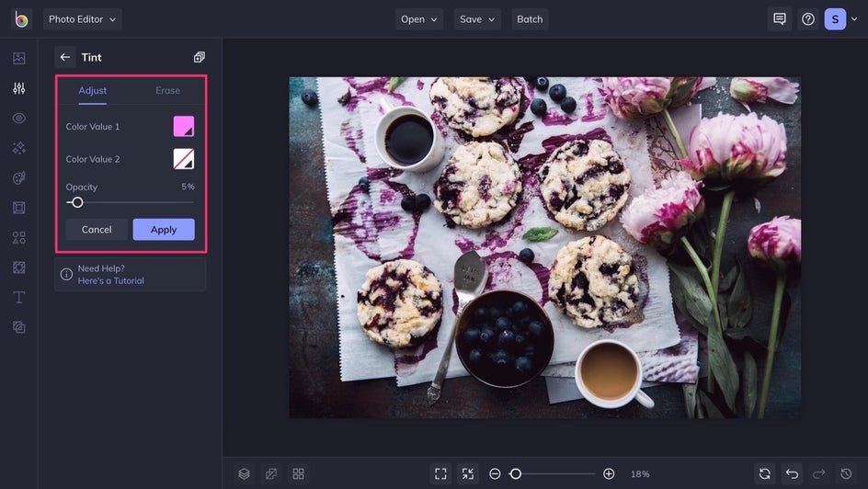Open the edit history clock icon
The width and height of the screenshot is (868, 489).
(846, 473)
